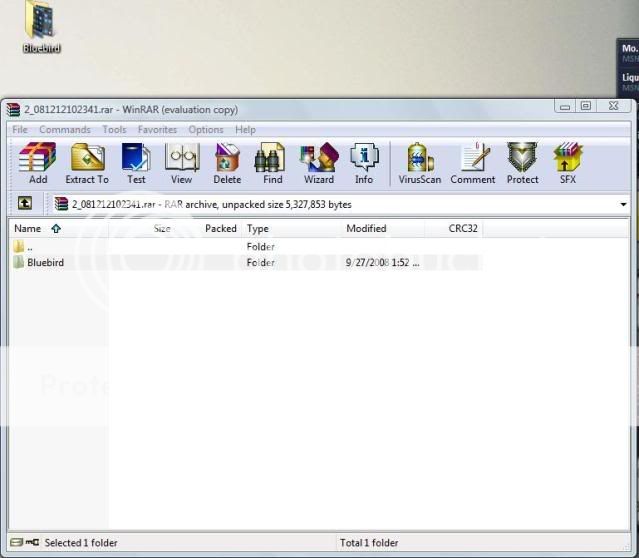
Task: Run the Test archive tool
Action: [x=136, y=163]
